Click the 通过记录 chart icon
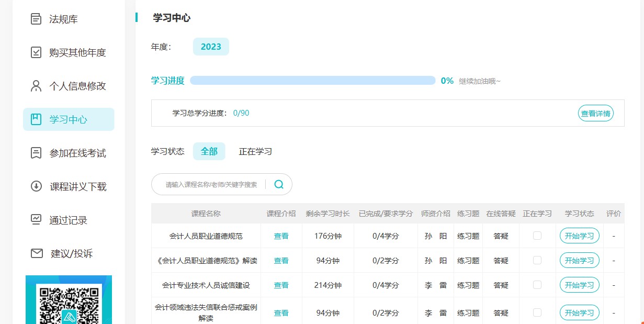The width and height of the screenshot is (644, 324). point(36,220)
